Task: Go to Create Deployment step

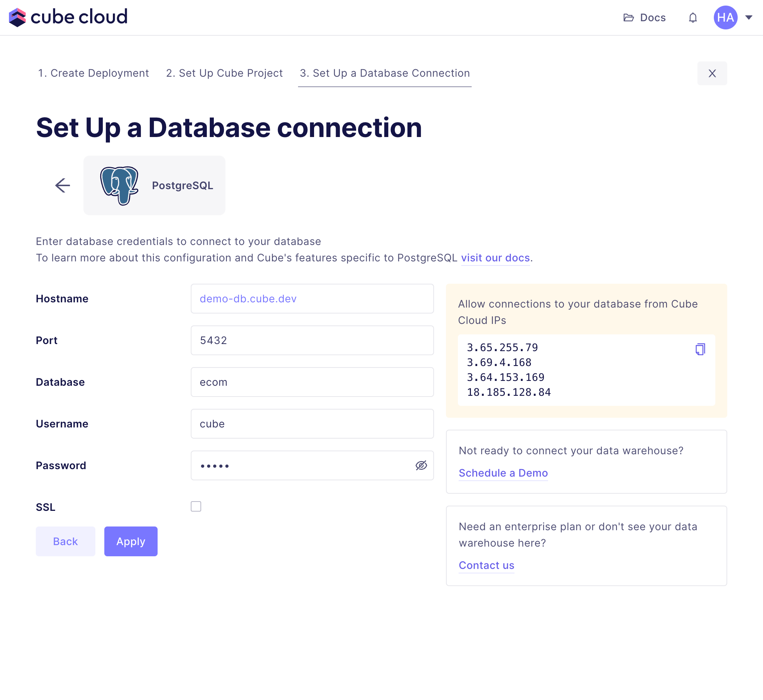Action: pyautogui.click(x=93, y=73)
